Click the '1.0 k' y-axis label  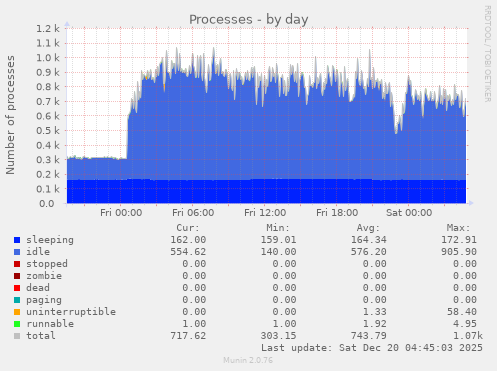tap(48, 58)
